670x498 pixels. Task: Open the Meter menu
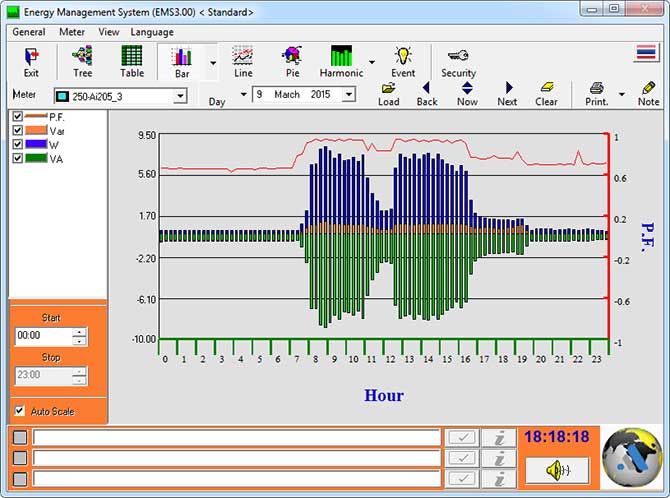click(x=72, y=32)
